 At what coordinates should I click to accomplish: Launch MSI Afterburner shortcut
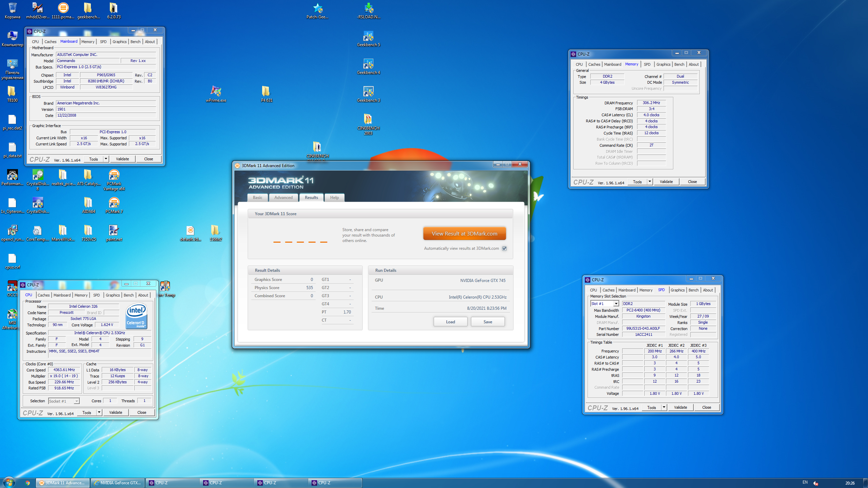pos(13,319)
